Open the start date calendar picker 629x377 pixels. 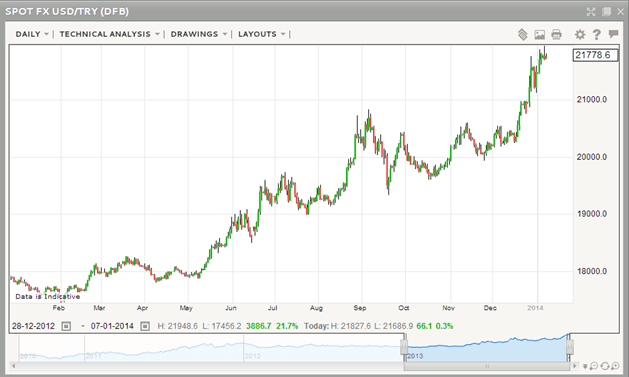[66, 326]
